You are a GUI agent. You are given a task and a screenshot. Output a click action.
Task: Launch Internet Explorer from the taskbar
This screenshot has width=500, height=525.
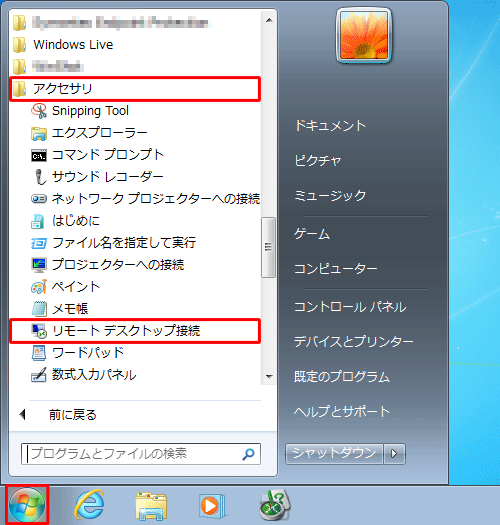click(x=89, y=505)
